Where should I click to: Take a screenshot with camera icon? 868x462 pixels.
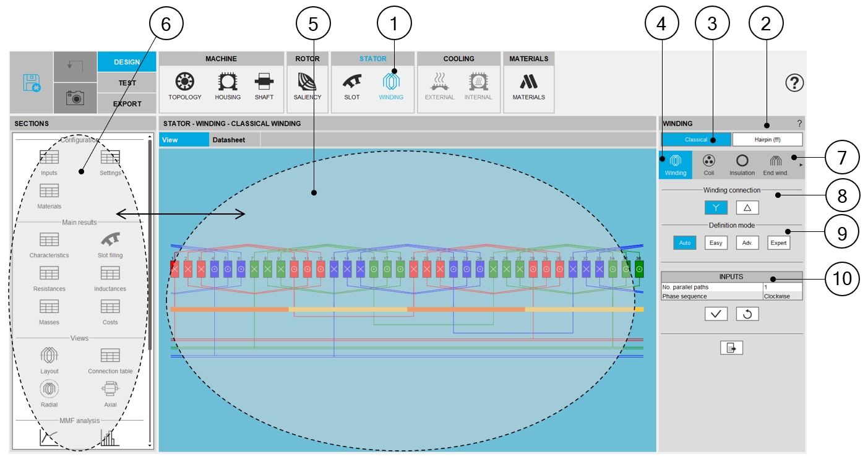click(75, 98)
